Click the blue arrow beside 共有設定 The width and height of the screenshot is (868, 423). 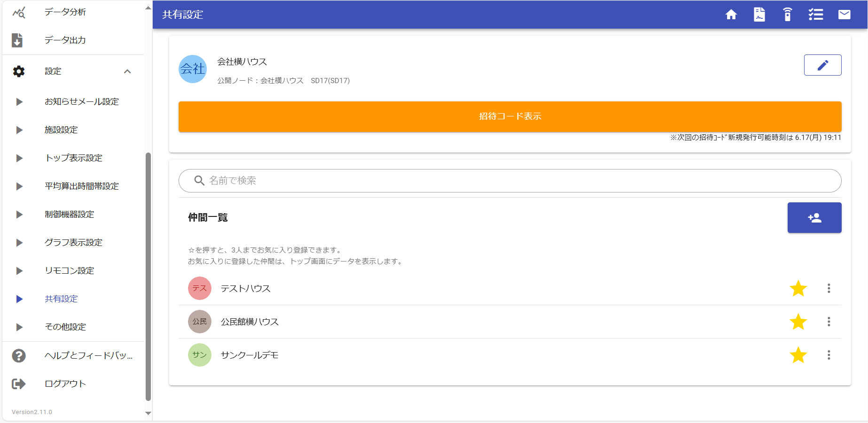[19, 299]
